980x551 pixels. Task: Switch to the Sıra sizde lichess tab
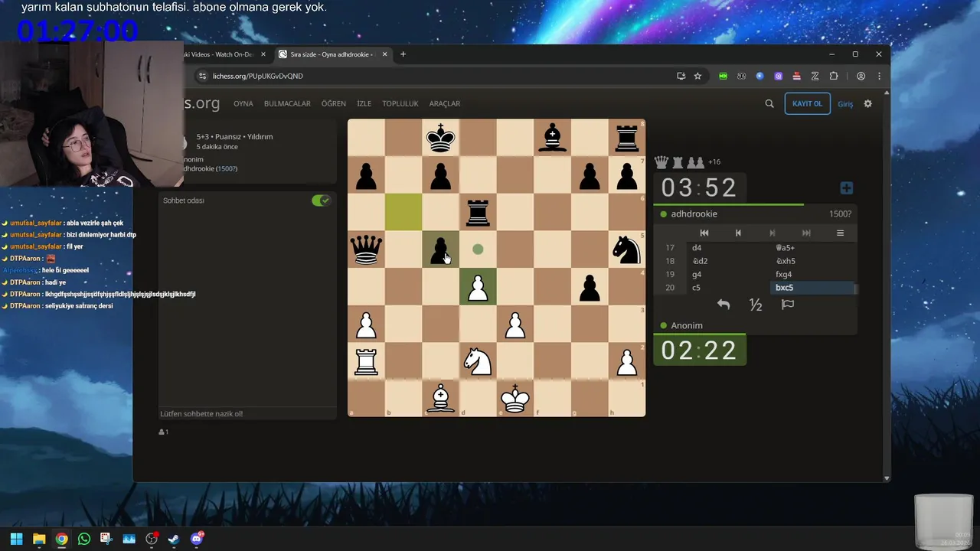332,54
